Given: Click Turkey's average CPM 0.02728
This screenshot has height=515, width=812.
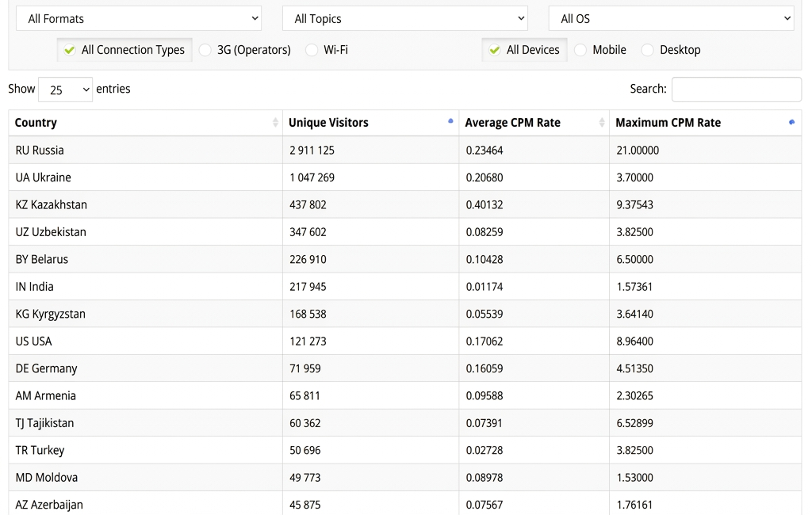Looking at the screenshot, I should point(485,450).
